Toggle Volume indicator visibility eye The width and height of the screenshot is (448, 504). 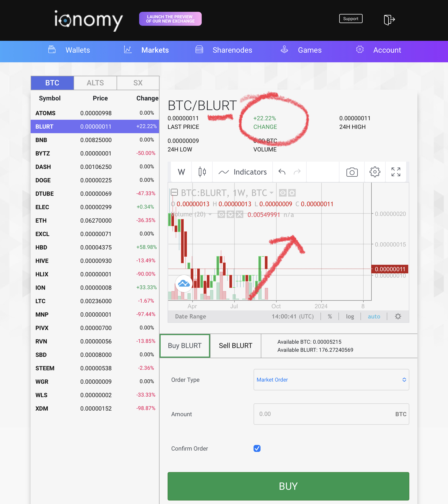[221, 215]
